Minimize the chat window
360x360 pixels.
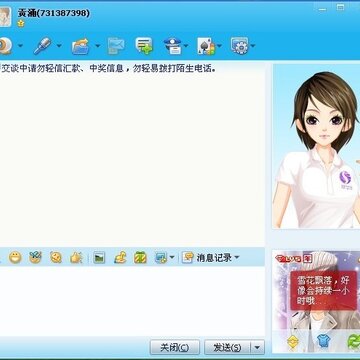click(322, 9)
